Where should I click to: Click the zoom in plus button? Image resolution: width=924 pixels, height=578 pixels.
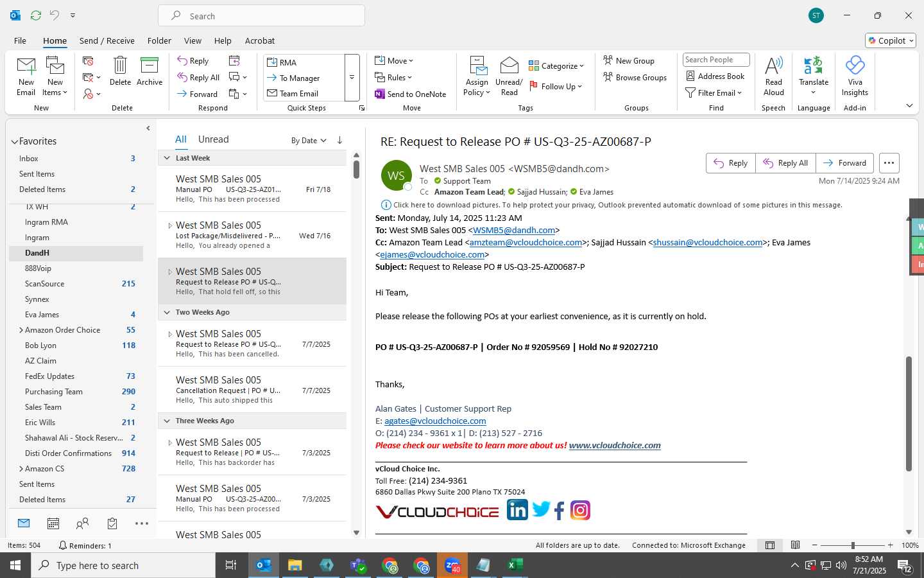coord(890,545)
